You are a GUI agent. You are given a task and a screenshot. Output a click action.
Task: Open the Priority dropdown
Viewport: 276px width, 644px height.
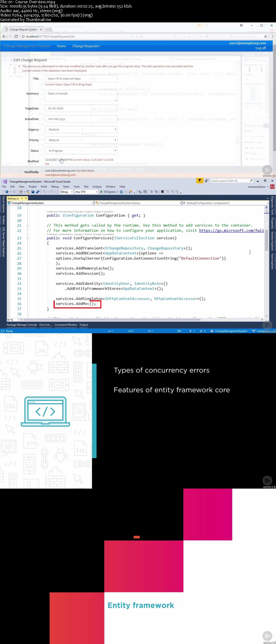click(81, 140)
